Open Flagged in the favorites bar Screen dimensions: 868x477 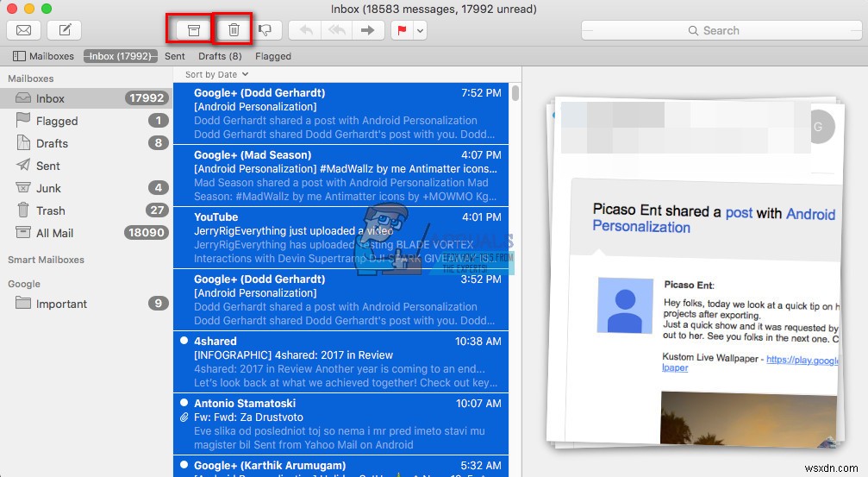click(x=273, y=56)
